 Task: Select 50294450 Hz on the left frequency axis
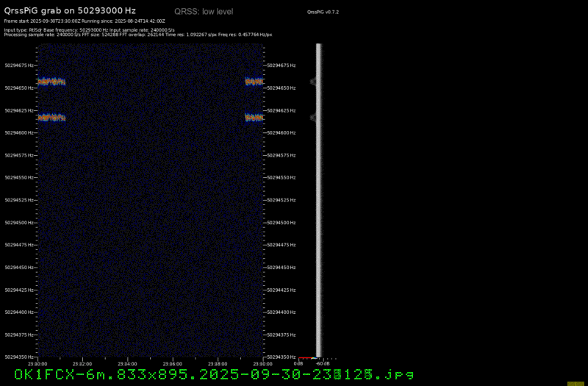pos(19,268)
